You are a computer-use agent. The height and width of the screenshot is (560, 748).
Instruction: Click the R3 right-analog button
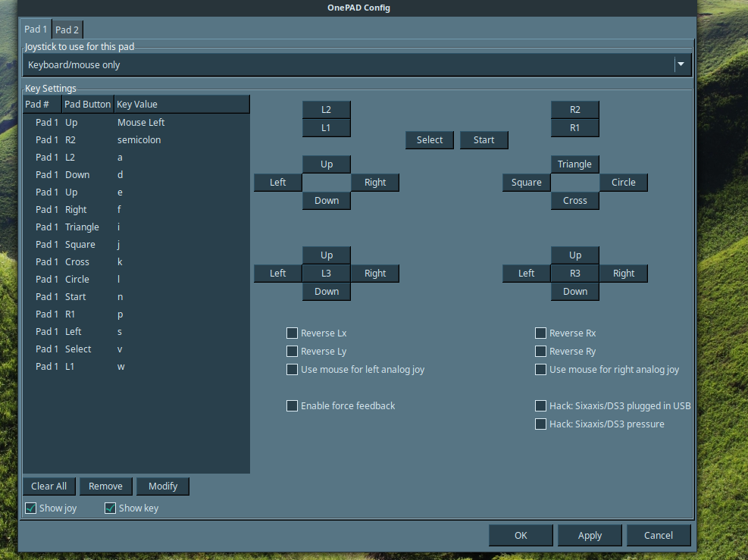[574, 273]
